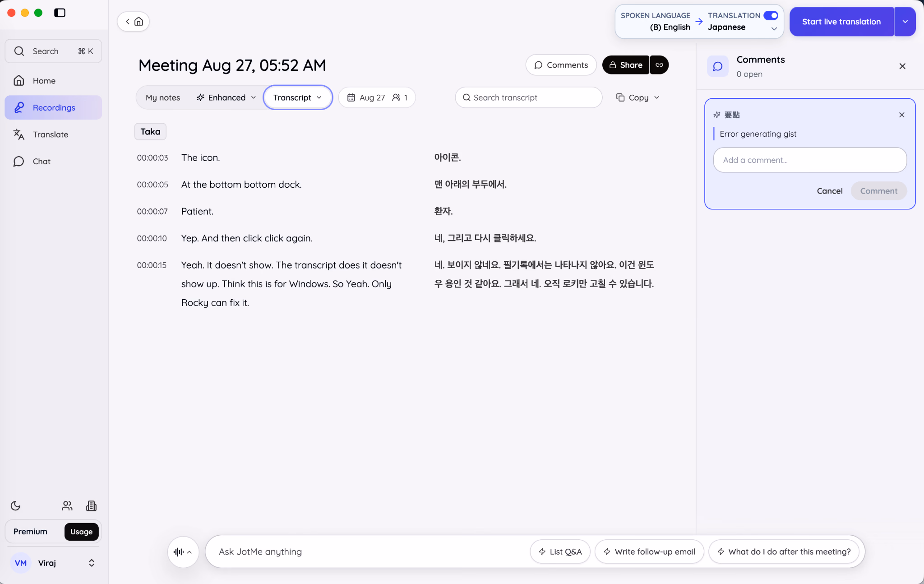Toggle dark mode moon icon
The image size is (924, 584).
pyautogui.click(x=16, y=505)
